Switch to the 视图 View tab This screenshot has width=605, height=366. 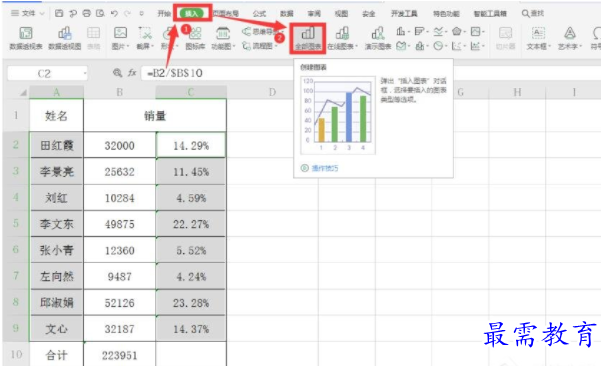pos(341,13)
